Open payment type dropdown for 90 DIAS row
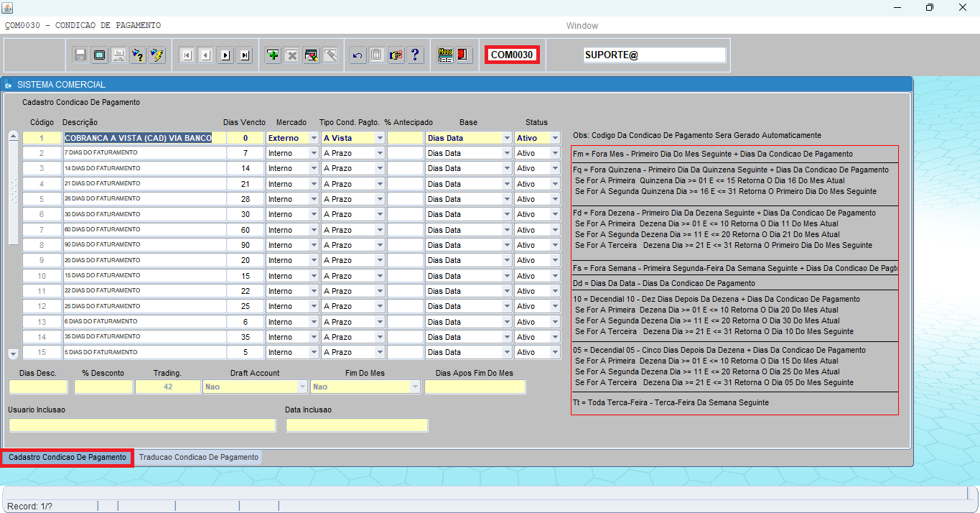980x513 pixels. [x=380, y=245]
